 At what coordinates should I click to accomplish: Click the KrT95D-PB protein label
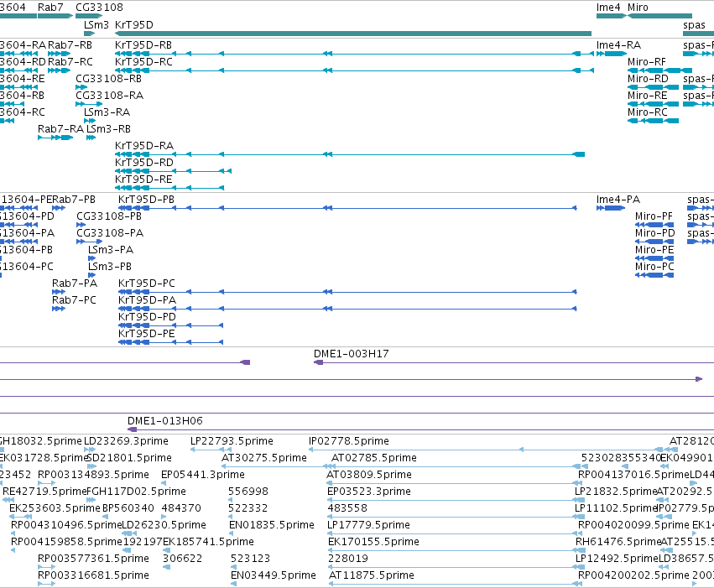click(x=146, y=200)
